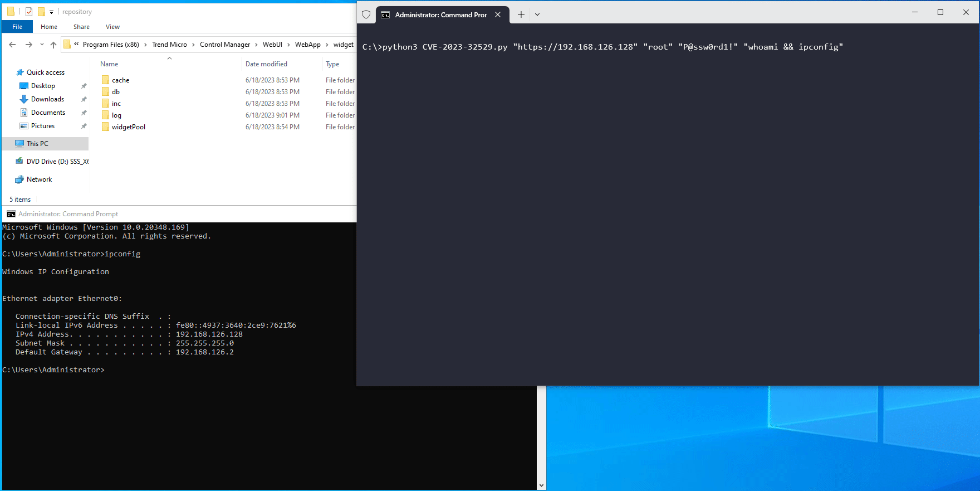Click the Properties checkmark icon in quick access toolbar
Screen dimensions: 980x491
[x=29, y=12]
